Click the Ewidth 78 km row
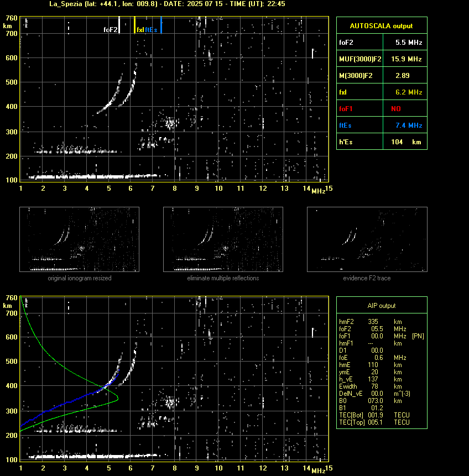Screen dimensions: 469x476 pyautogui.click(x=371, y=386)
